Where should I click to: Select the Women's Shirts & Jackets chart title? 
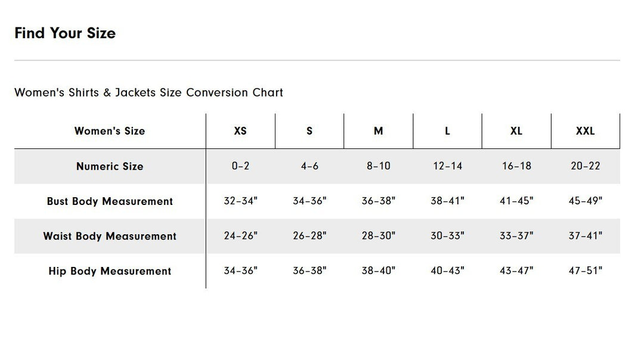[148, 92]
